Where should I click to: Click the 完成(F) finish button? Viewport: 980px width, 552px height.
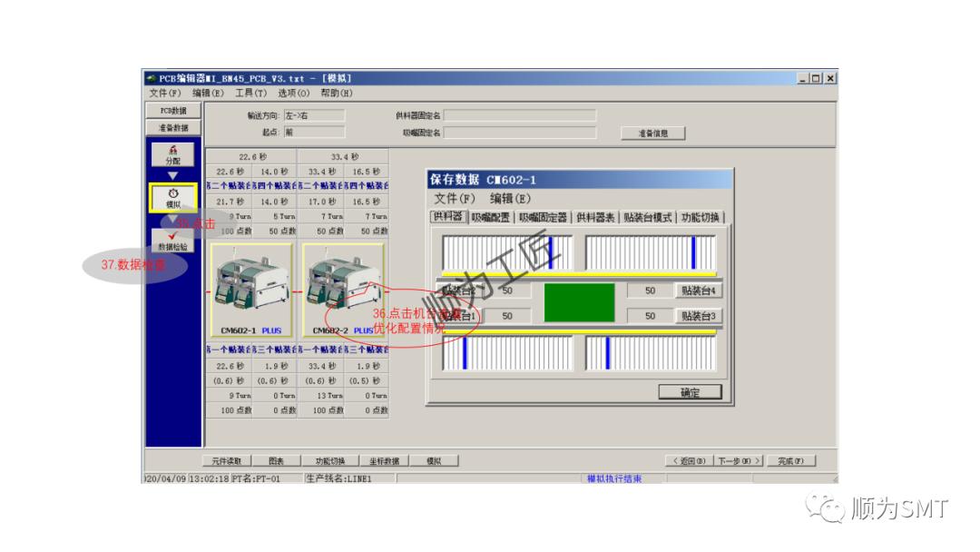point(790,460)
